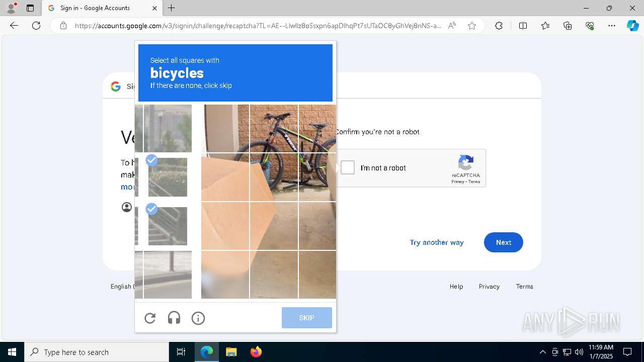The width and height of the screenshot is (644, 362).
Task: Open Collections icon in toolbar
Action: [568, 26]
